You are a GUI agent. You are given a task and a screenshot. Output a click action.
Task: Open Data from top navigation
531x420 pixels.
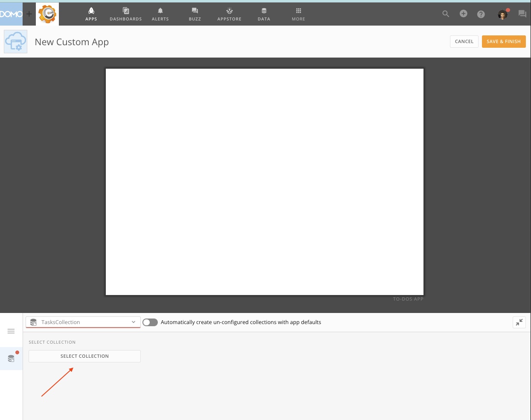264,14
